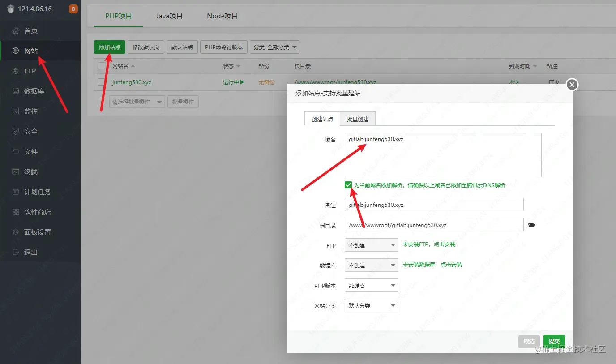Click the 未安装FTP，点击安装 link

click(x=429, y=244)
